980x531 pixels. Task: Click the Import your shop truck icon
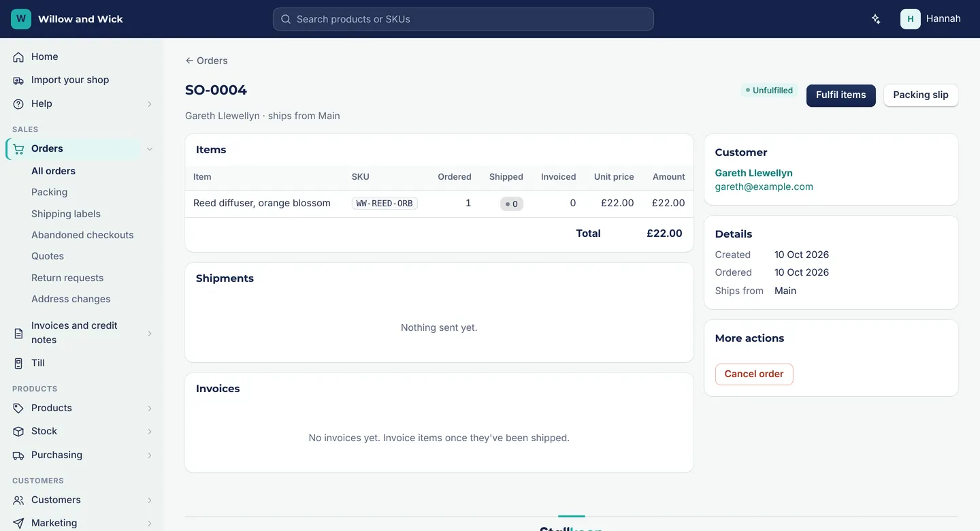[x=18, y=80]
